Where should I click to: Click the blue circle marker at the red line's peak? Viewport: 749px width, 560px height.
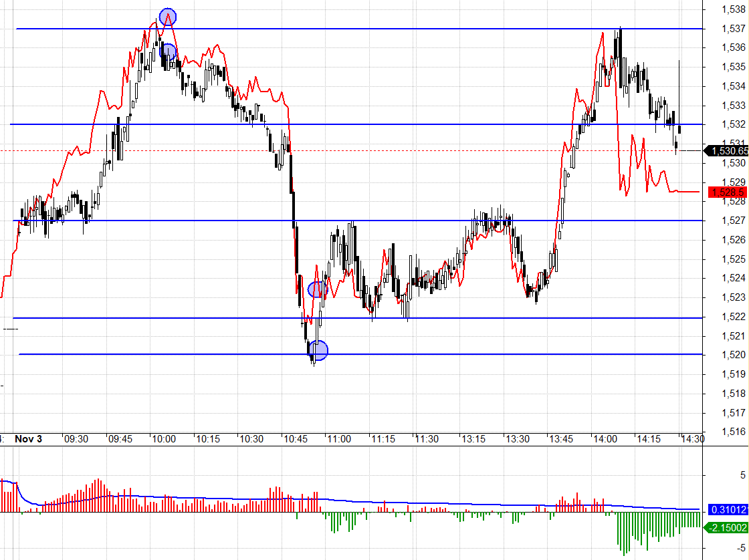(168, 17)
